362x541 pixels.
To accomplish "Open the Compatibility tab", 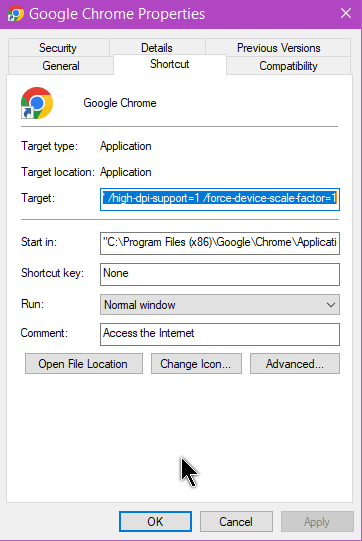I will [x=288, y=66].
